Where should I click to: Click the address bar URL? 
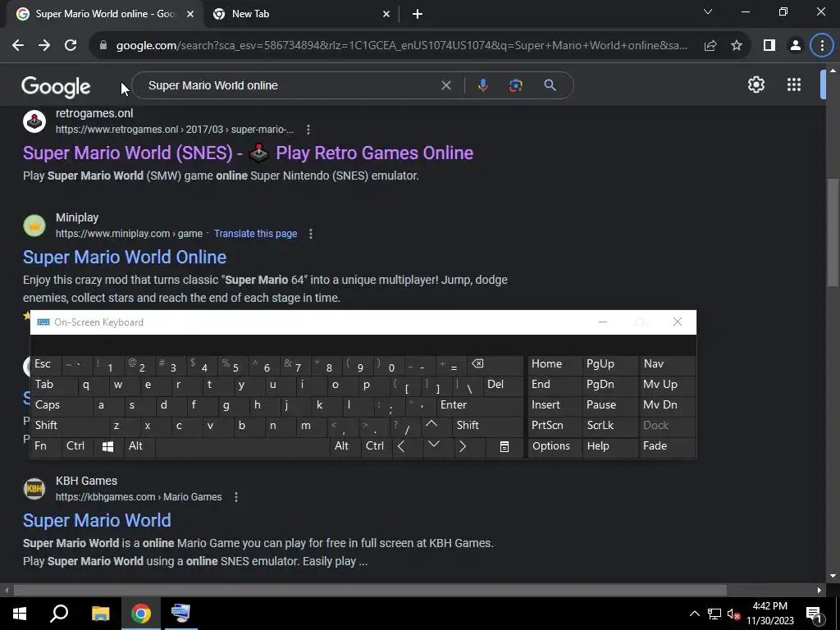[x=402, y=46]
